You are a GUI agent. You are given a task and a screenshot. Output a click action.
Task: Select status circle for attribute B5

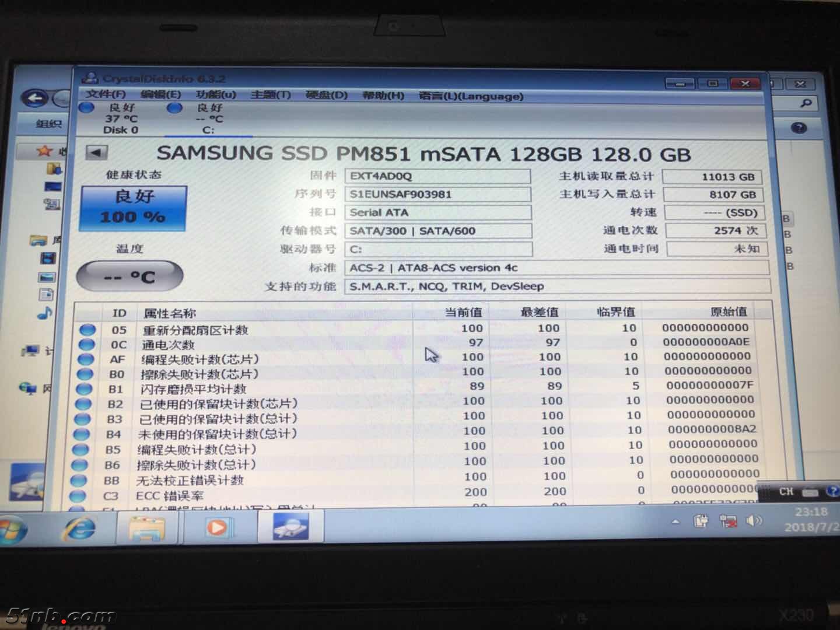click(80, 450)
